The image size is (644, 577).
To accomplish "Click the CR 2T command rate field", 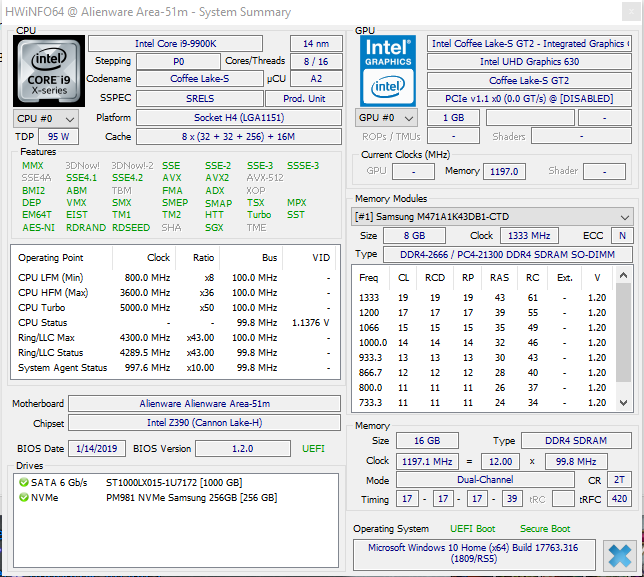I will 619,480.
